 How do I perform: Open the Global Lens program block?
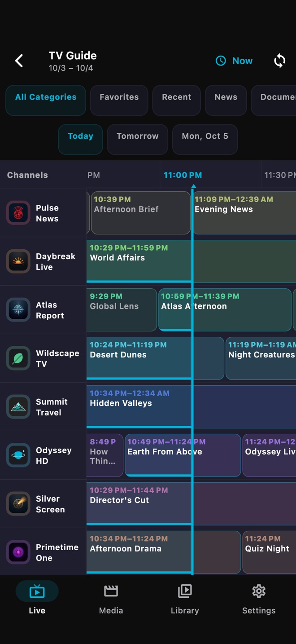[122, 310]
